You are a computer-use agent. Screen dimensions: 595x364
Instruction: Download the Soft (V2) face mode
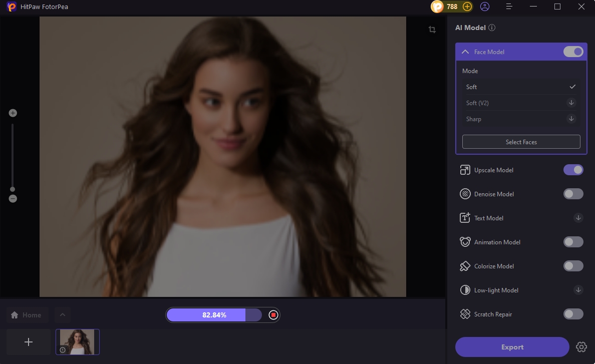571,103
